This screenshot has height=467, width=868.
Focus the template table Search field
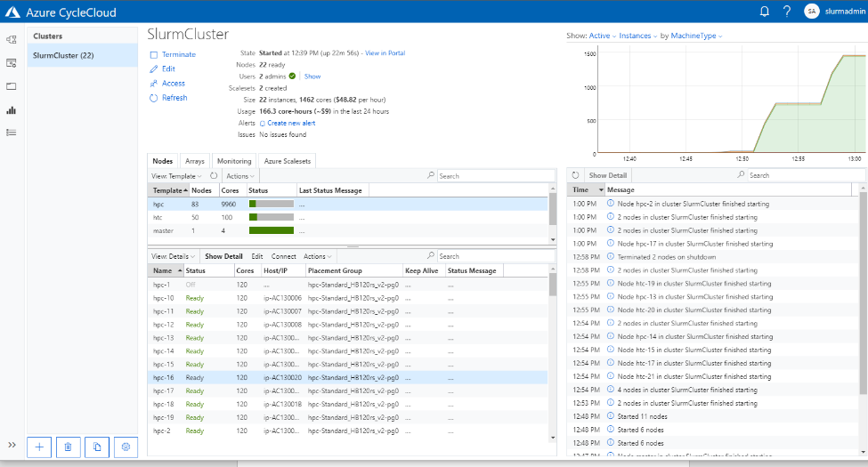point(496,176)
